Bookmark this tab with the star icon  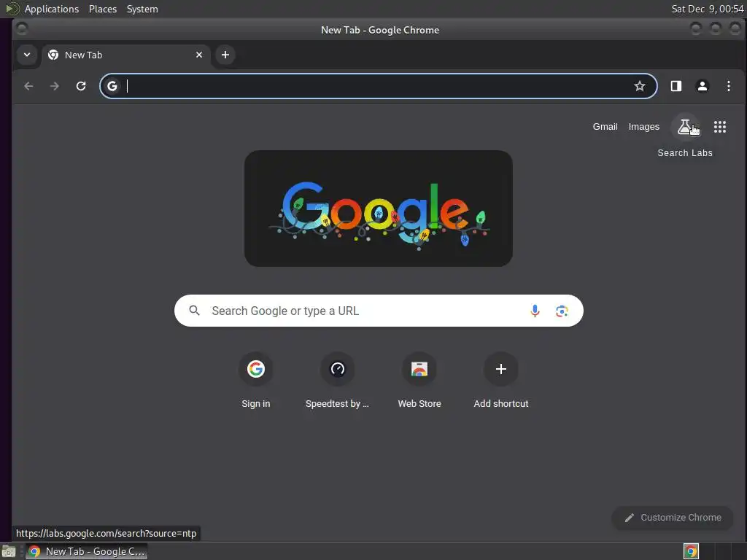(639, 86)
